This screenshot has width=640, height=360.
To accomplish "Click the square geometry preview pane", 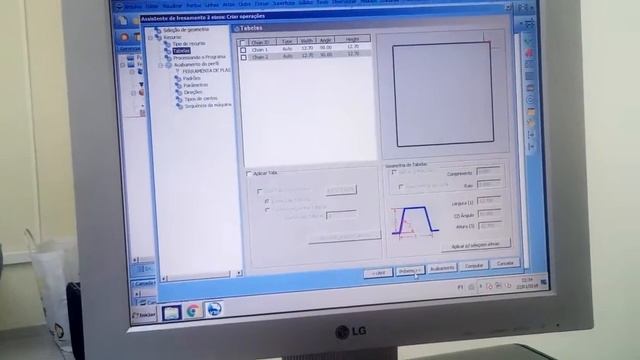I will (x=444, y=94).
